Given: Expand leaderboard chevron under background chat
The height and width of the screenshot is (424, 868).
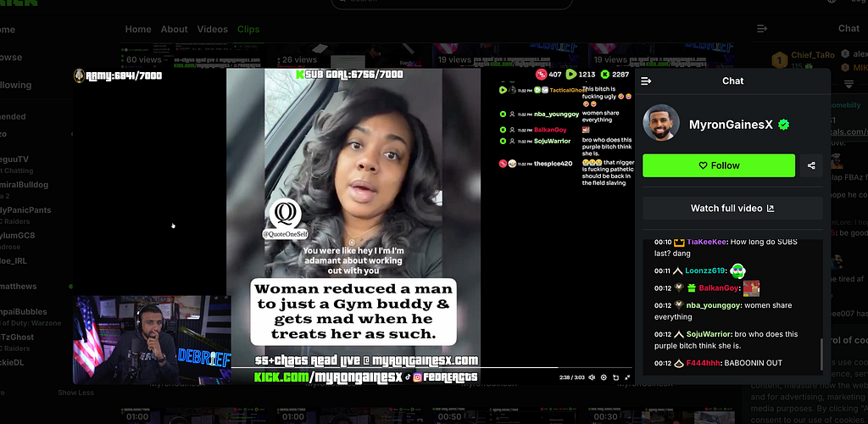Looking at the screenshot, I should [849, 84].
